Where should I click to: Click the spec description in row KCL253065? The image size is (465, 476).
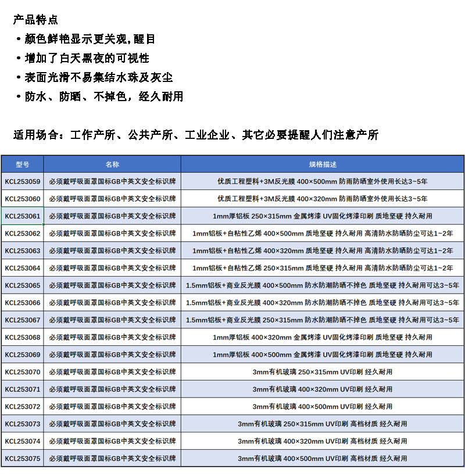(323, 285)
